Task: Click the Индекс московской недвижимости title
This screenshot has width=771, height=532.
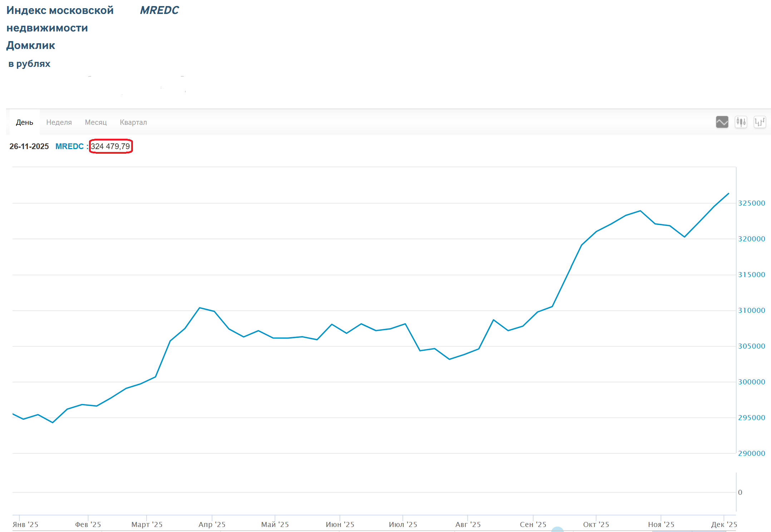Action: [x=60, y=10]
